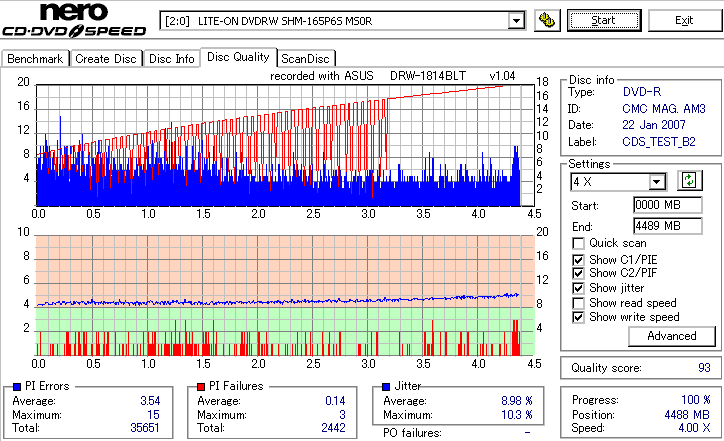Click the Start position 0000 MB field
The height and width of the screenshot is (441, 724).
point(668,205)
